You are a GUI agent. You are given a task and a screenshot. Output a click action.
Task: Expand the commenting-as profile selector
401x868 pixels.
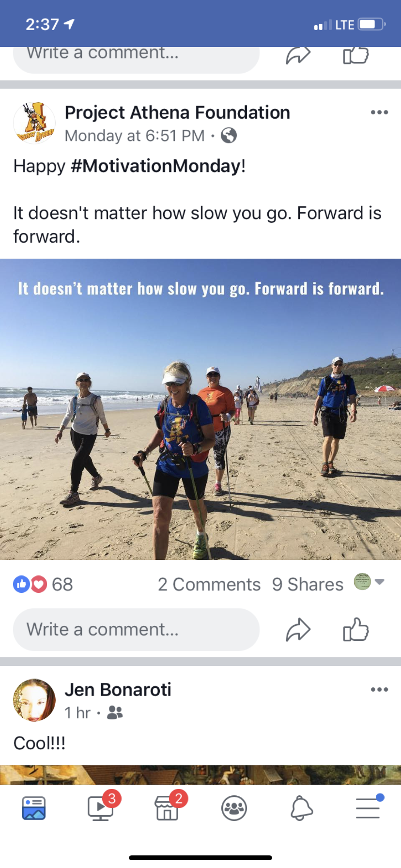[369, 582]
